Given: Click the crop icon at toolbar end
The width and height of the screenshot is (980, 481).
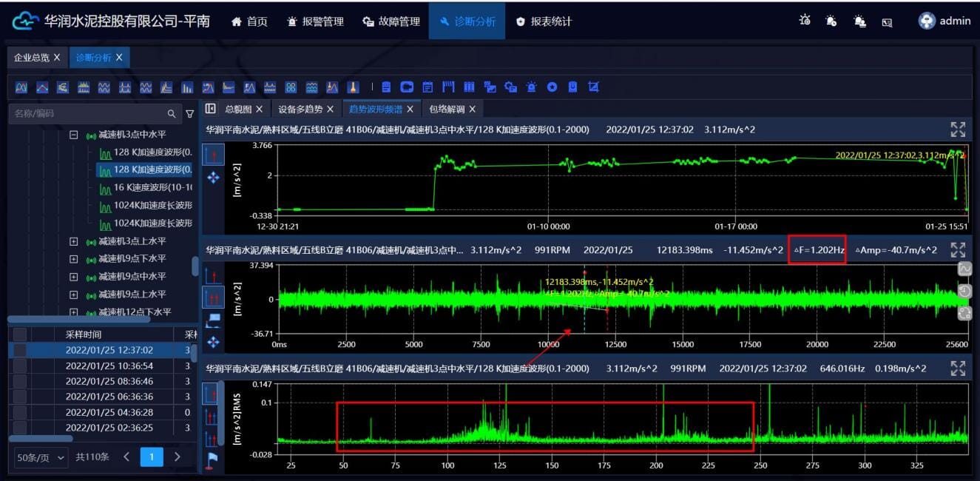Looking at the screenshot, I should (x=593, y=87).
